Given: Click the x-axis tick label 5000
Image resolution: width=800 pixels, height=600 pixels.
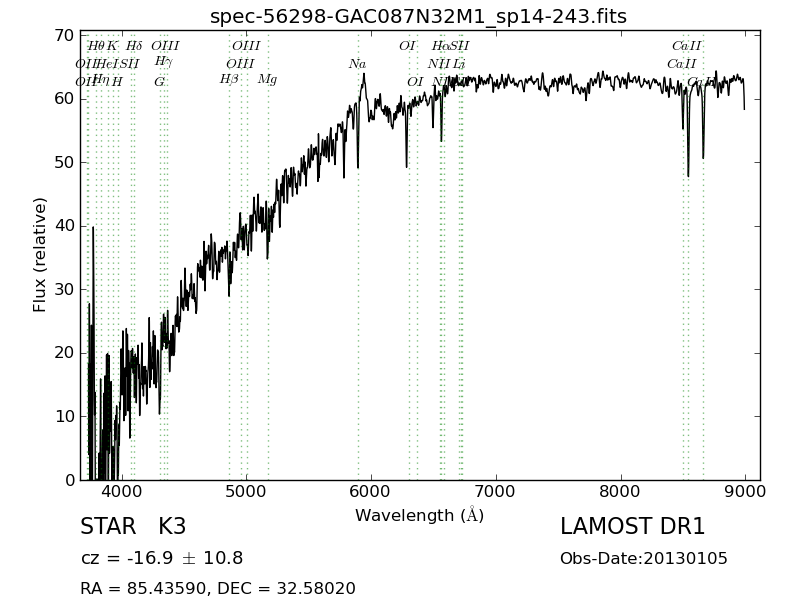Looking at the screenshot, I should click(246, 492).
